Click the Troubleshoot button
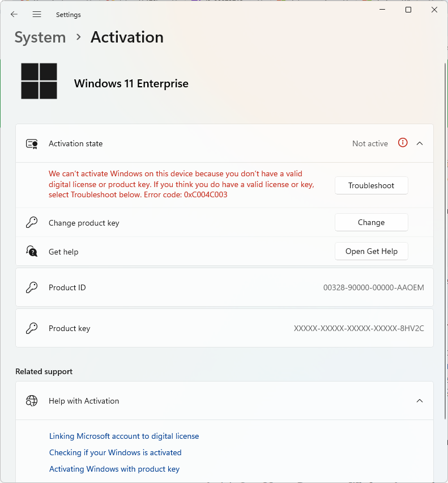The image size is (448, 483). [x=372, y=185]
